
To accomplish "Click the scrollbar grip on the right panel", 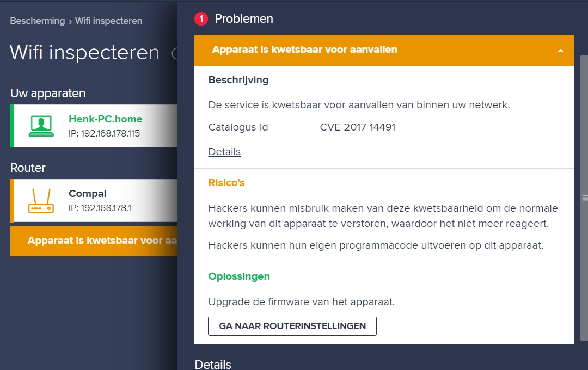I will pos(585,198).
